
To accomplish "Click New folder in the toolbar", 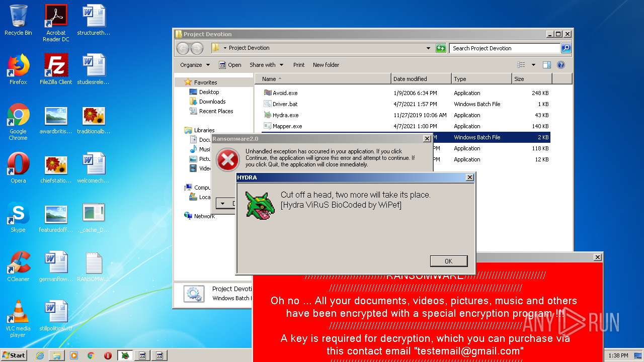I will tap(326, 65).
